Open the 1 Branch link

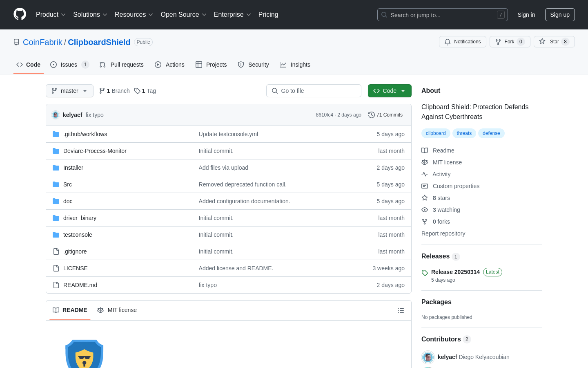114,91
